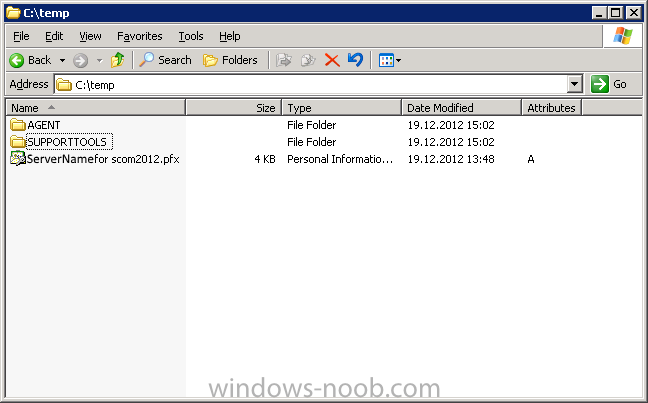648x403 pixels.
Task: Show the Folders tree pane
Action: point(230,60)
